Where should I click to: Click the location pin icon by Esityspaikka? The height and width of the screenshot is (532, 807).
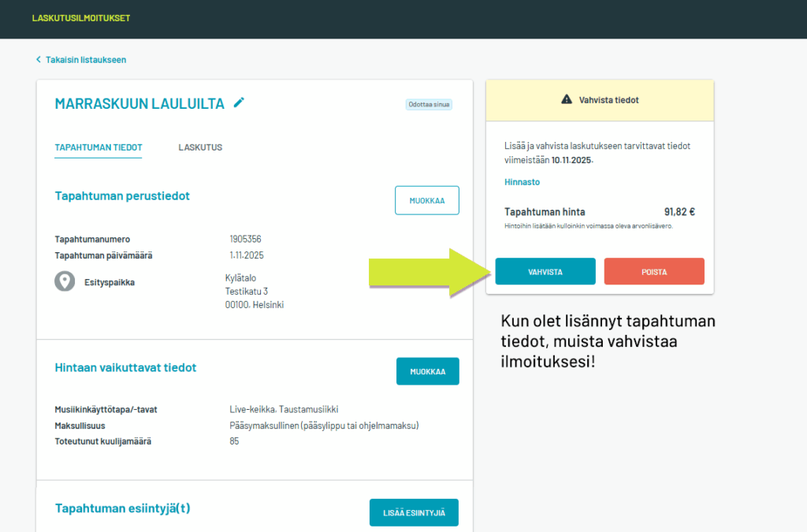[65, 281]
